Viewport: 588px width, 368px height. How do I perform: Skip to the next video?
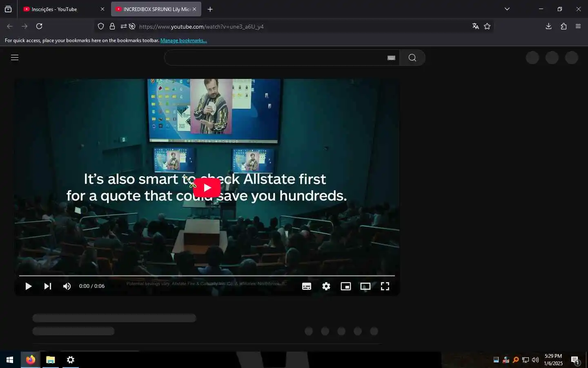[x=48, y=286]
